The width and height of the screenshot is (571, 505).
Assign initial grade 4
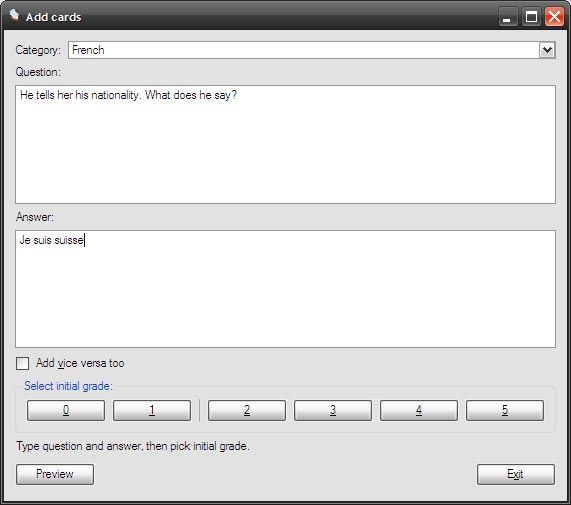tap(419, 410)
